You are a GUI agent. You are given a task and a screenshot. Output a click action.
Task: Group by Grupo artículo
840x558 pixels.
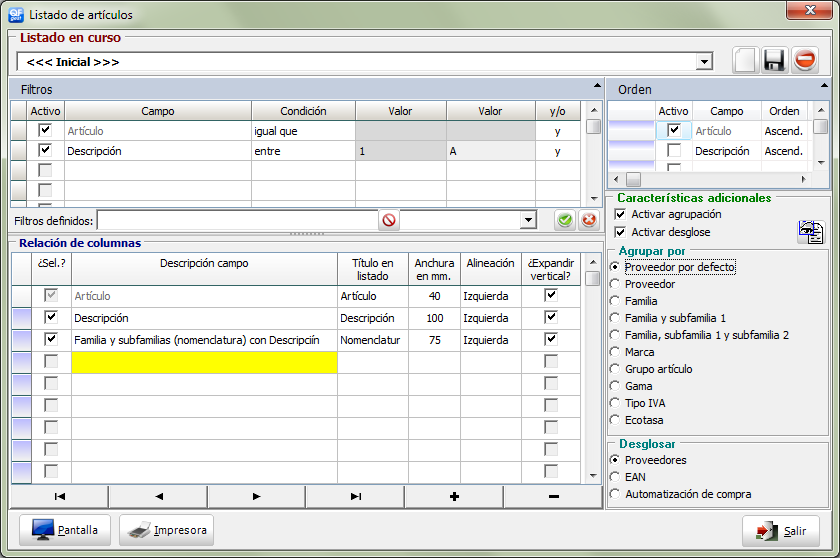tap(615, 369)
